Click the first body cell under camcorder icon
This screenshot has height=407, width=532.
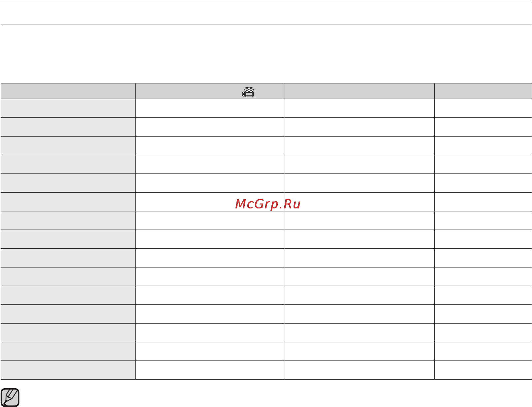click(210, 108)
